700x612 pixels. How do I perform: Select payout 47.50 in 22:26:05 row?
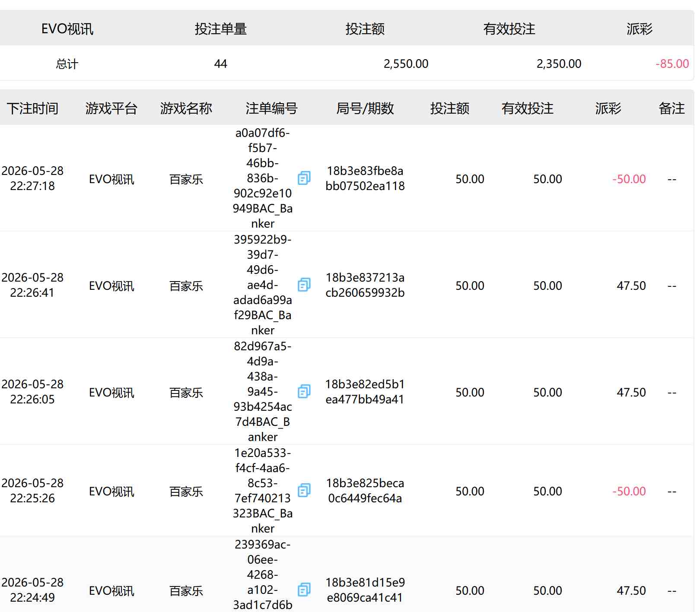pyautogui.click(x=631, y=392)
